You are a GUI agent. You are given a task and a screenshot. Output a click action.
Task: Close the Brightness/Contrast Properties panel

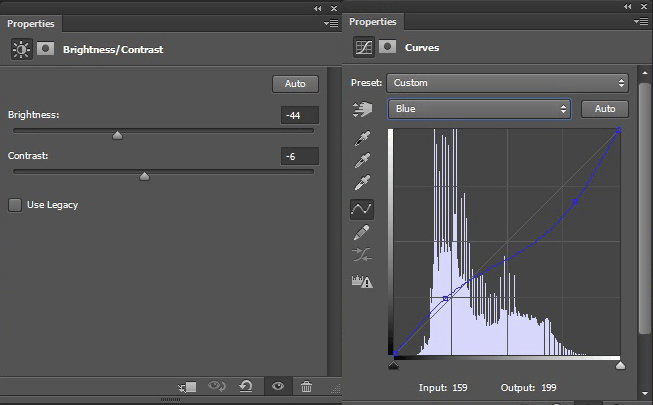[x=334, y=8]
